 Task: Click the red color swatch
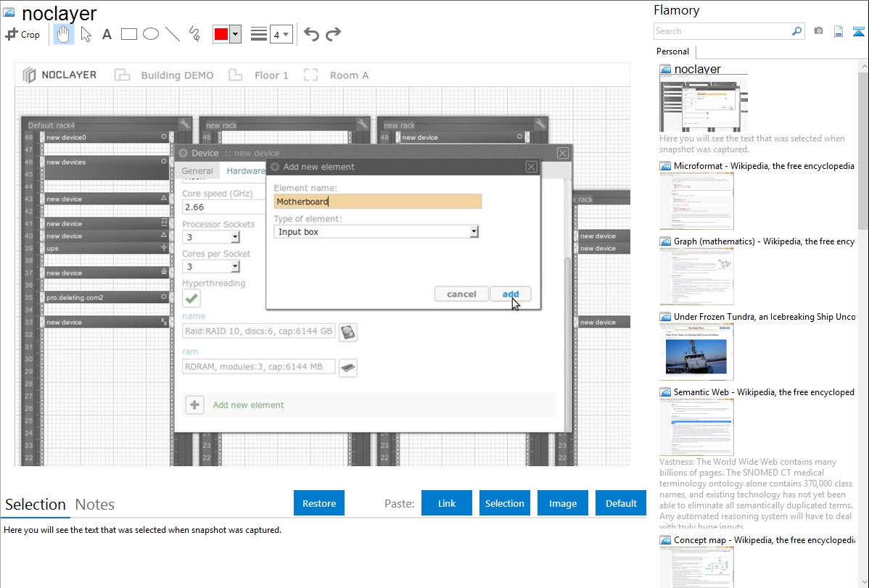coord(221,35)
